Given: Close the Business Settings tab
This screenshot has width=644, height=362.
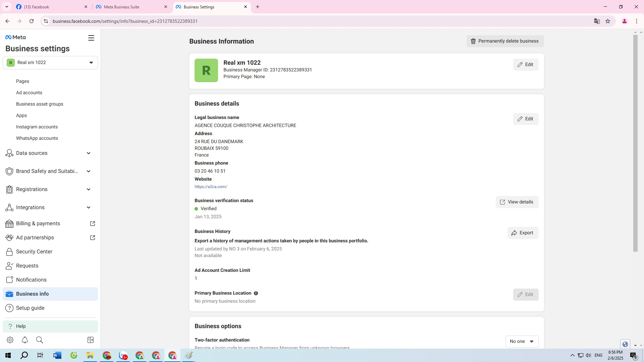Looking at the screenshot, I should pos(246,7).
